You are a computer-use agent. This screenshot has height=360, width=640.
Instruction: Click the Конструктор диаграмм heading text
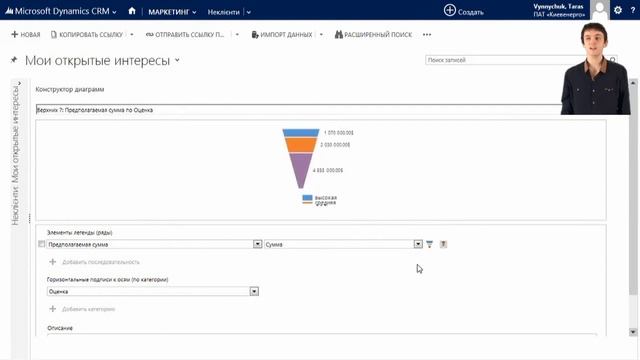coord(70,89)
